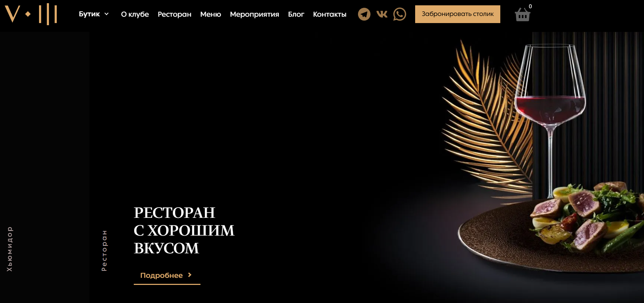Screen dimensions: 644x303
Task: Switch to the vertical Хьюмидор slide tab
Action: [10, 249]
